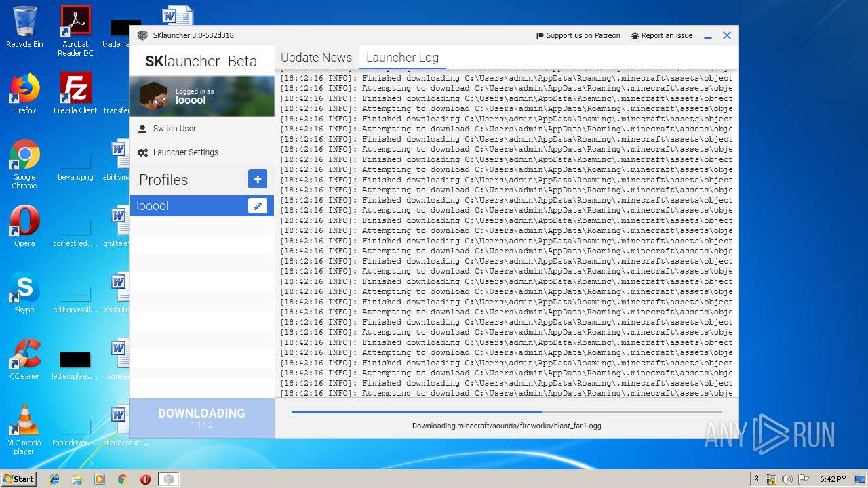Click the DOWNLOADING 1.14.2 button
868x488 pixels.
pyautogui.click(x=201, y=418)
